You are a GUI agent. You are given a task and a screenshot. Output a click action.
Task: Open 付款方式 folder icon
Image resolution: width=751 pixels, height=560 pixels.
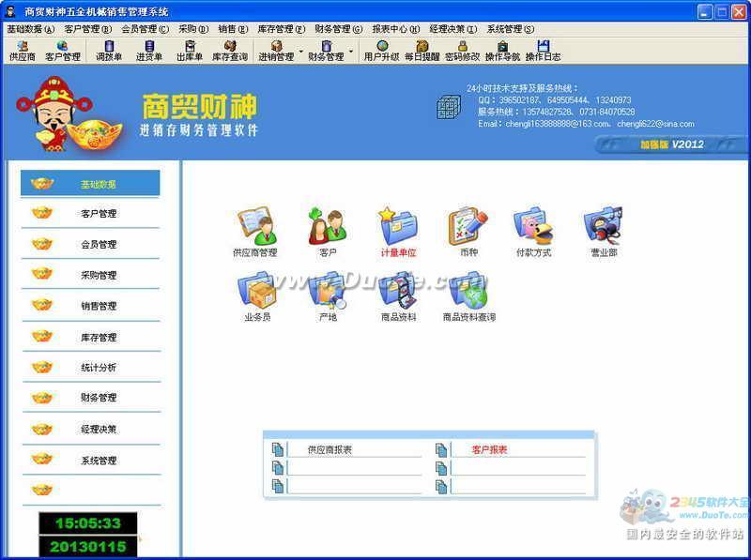(533, 232)
